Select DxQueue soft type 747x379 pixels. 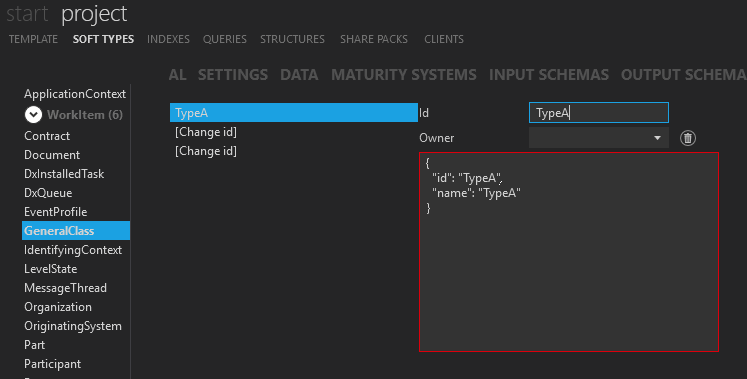[x=48, y=193]
